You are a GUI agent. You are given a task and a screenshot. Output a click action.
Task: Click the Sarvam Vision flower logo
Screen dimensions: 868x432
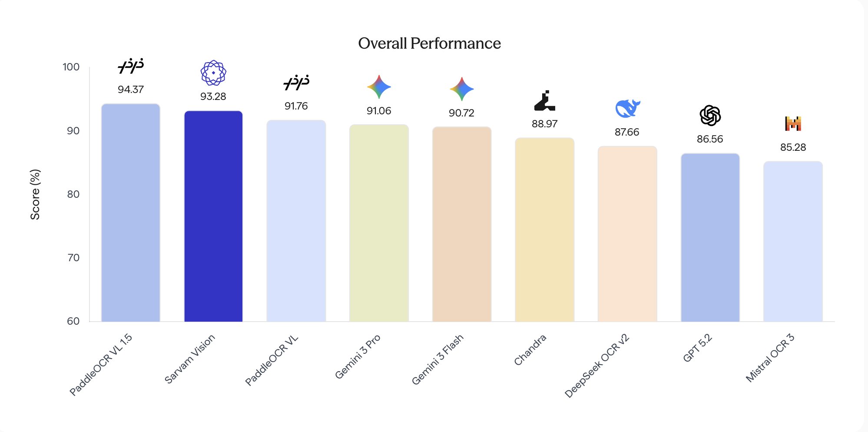(x=213, y=73)
